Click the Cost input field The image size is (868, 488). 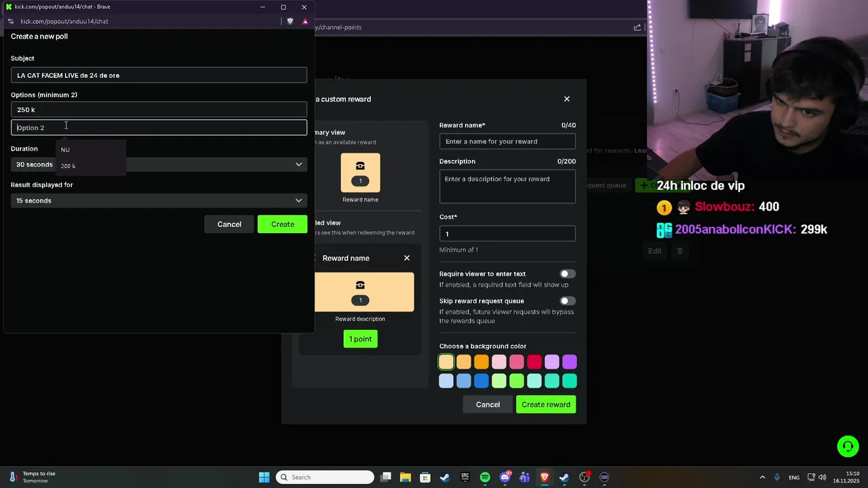coord(507,234)
